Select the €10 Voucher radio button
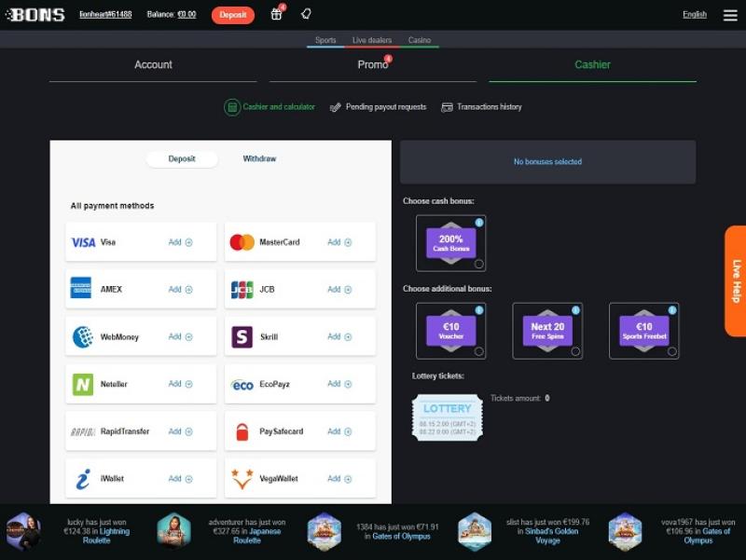The height and width of the screenshot is (560, 746). tap(479, 351)
